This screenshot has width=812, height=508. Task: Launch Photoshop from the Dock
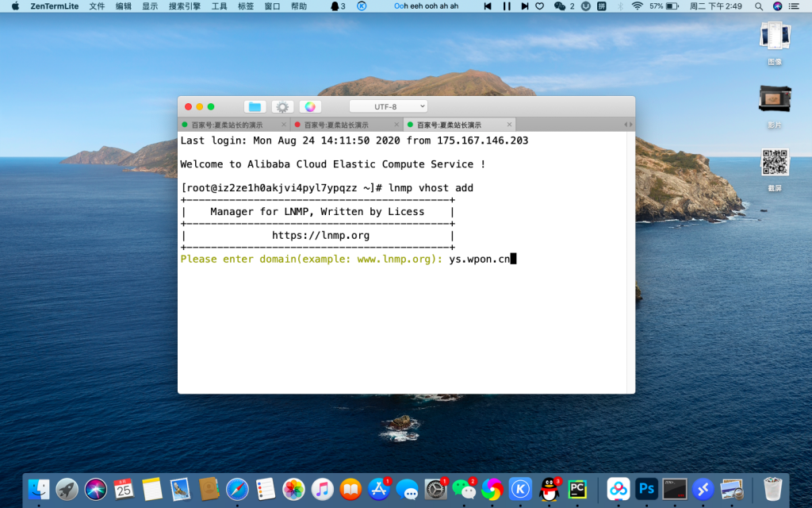tap(646, 489)
